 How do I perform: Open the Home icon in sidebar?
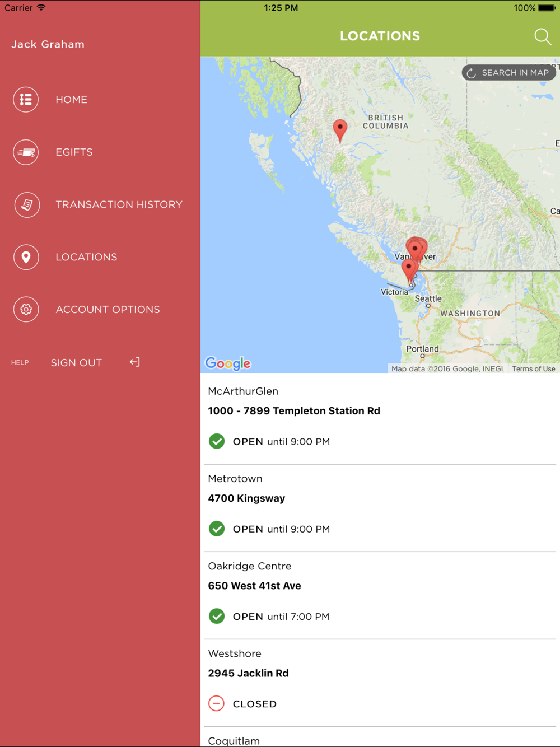click(x=26, y=100)
